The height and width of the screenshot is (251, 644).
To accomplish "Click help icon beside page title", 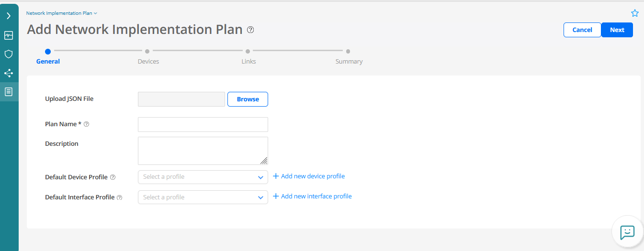I will point(250,30).
